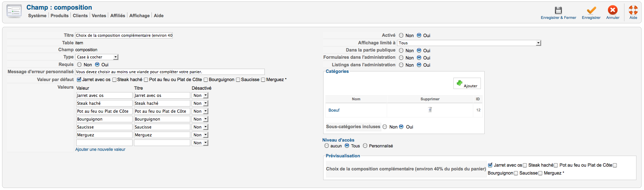644x190 pixels.
Task: Check the Steak haché default value box
Action: click(114, 80)
